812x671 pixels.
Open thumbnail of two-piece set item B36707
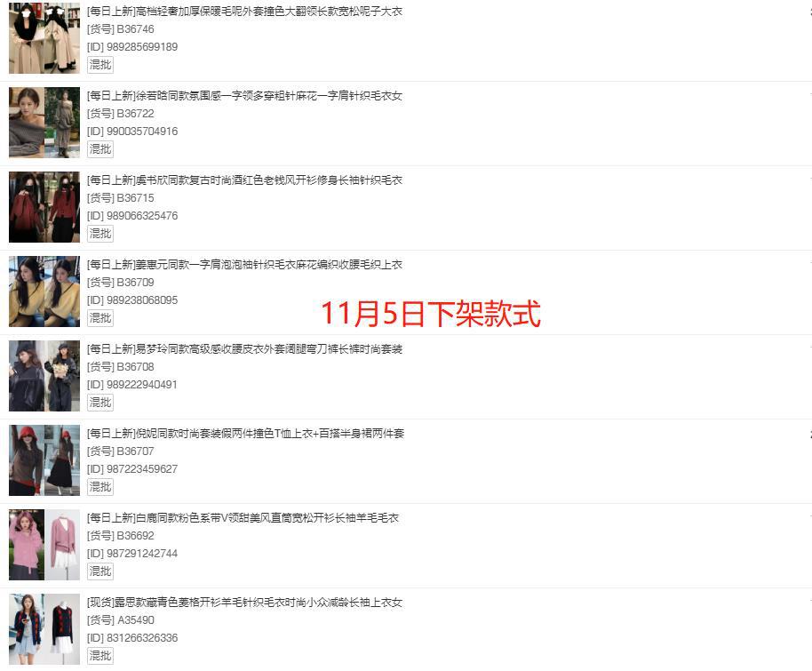tap(44, 460)
